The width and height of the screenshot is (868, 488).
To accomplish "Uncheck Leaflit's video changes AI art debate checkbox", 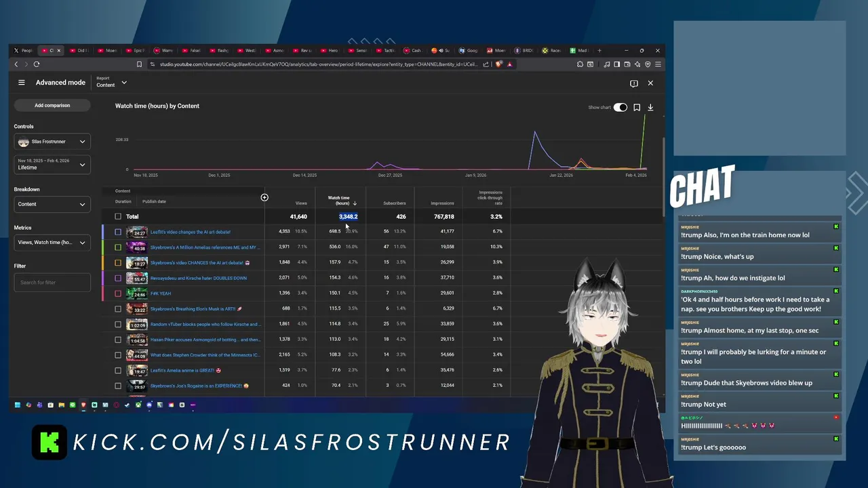I will [118, 232].
